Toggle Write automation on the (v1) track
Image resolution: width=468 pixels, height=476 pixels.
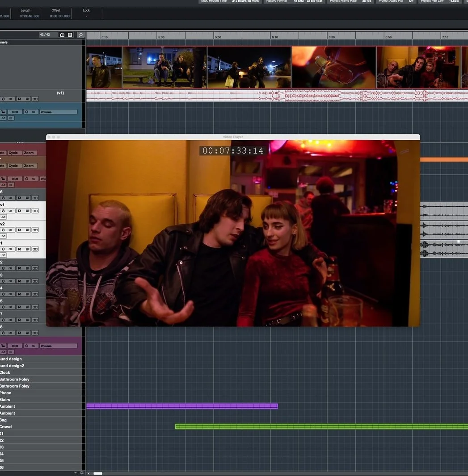(27, 99)
